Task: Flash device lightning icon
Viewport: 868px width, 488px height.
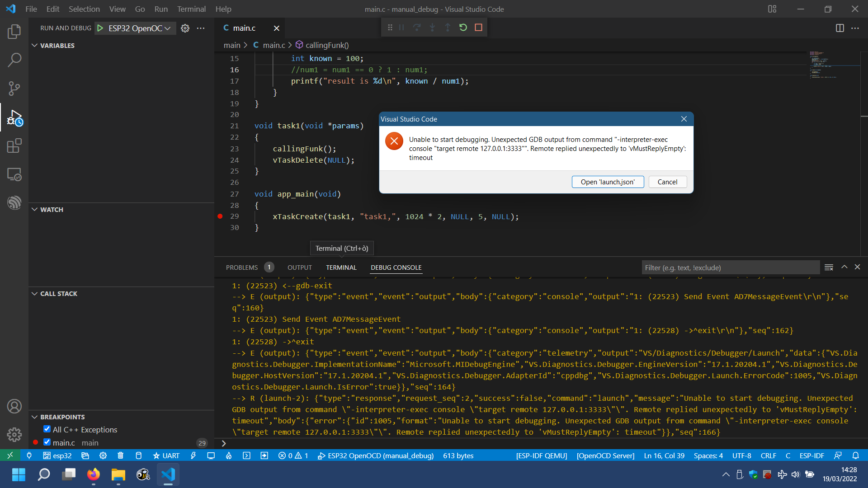Action: pyautogui.click(x=193, y=455)
